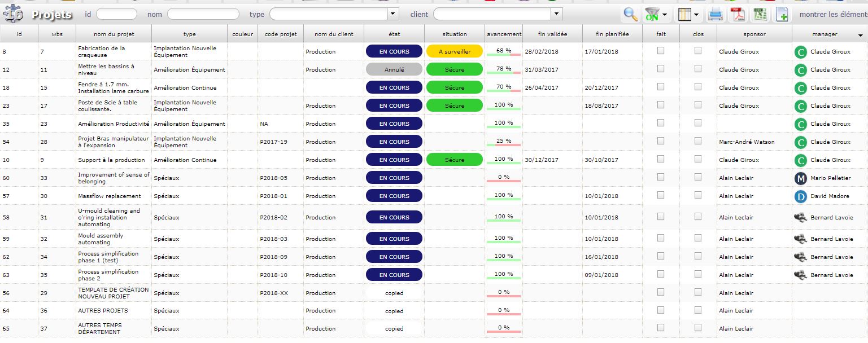Export the project list to CSV
This screenshot has width=868, height=343.
[x=760, y=15]
